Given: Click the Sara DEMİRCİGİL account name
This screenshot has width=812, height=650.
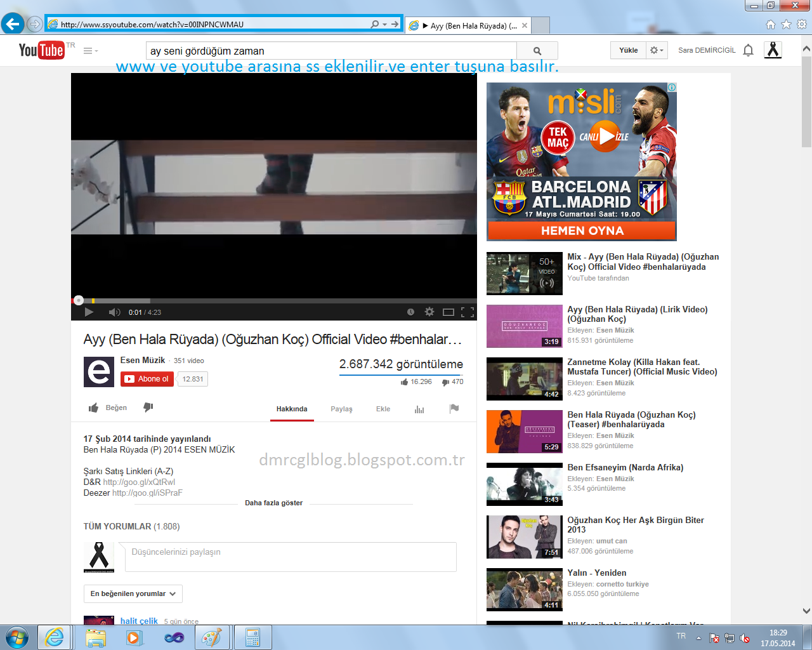Looking at the screenshot, I should tap(707, 50).
